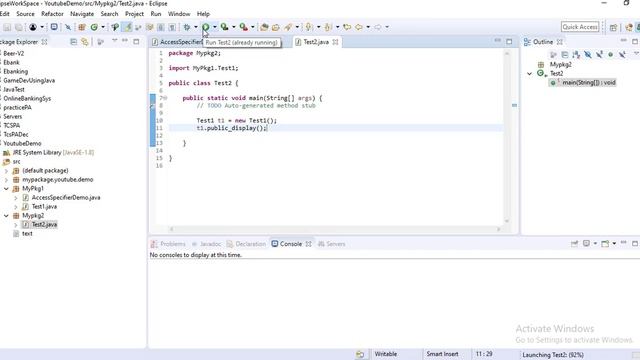Click the editor vertical scrollbar
This screenshot has height=360, width=640.
click(507, 137)
